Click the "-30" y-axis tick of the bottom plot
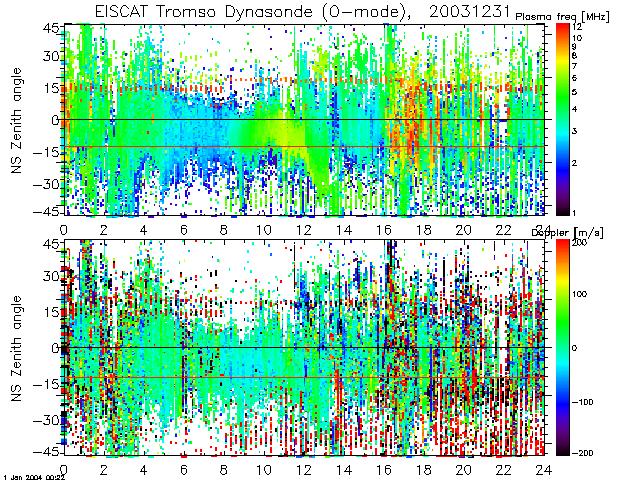The height and width of the screenshot is (480, 640). click(x=46, y=420)
